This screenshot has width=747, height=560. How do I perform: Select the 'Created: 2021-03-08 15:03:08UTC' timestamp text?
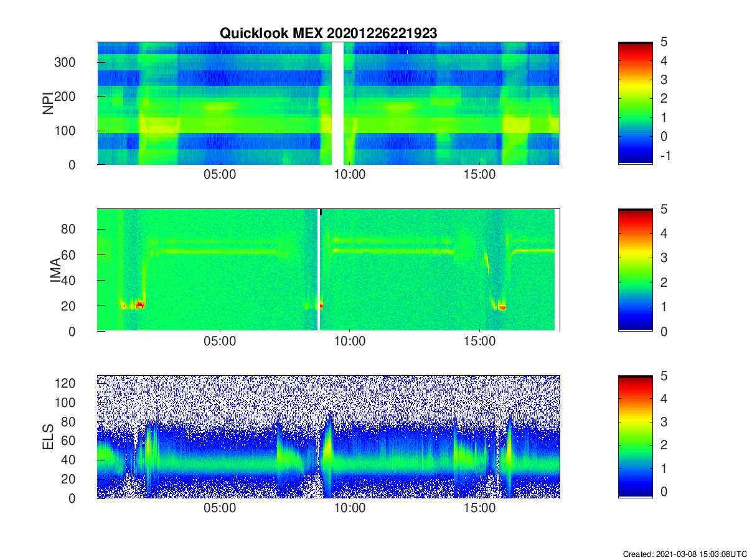[x=684, y=554]
